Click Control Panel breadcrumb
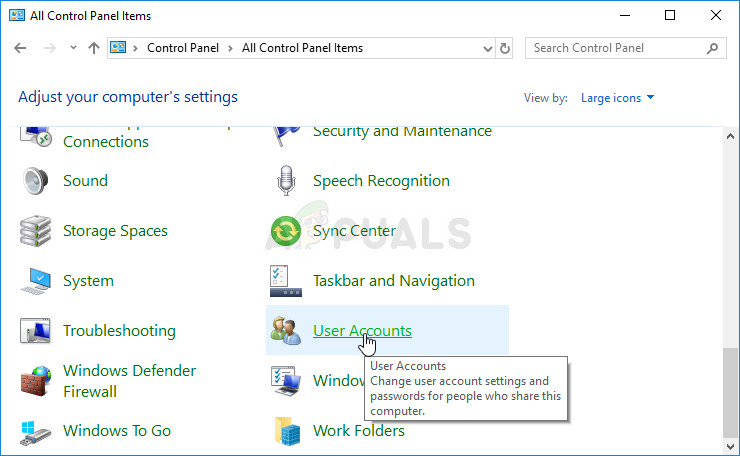Viewport: 740px width, 456px height. point(183,48)
